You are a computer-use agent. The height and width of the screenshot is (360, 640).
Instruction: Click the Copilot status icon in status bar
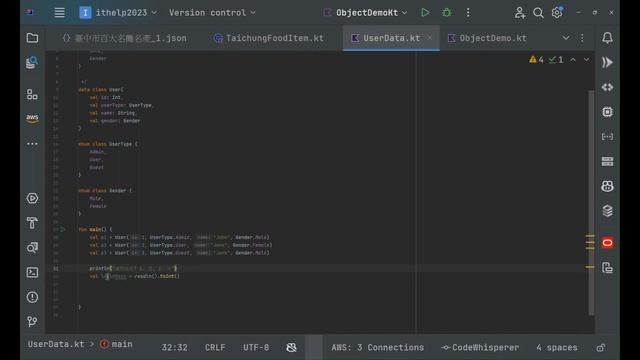tap(291, 347)
